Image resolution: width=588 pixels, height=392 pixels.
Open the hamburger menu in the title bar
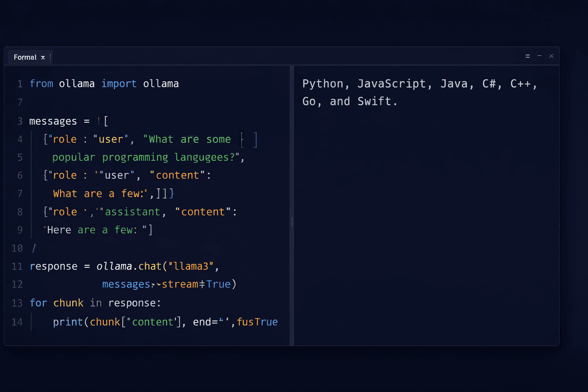pos(528,56)
